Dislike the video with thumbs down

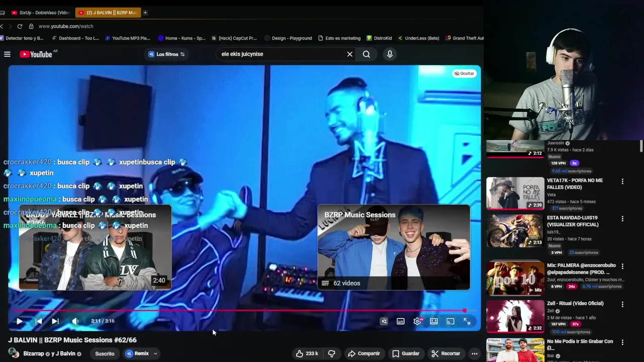pyautogui.click(x=332, y=353)
